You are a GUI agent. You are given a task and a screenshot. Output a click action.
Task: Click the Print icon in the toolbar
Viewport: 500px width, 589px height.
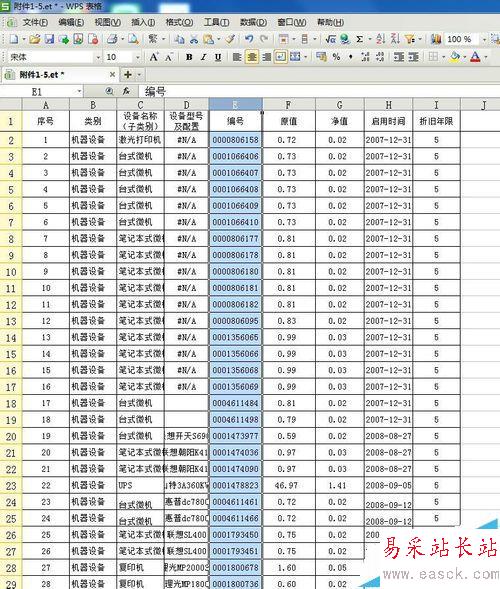(112, 39)
